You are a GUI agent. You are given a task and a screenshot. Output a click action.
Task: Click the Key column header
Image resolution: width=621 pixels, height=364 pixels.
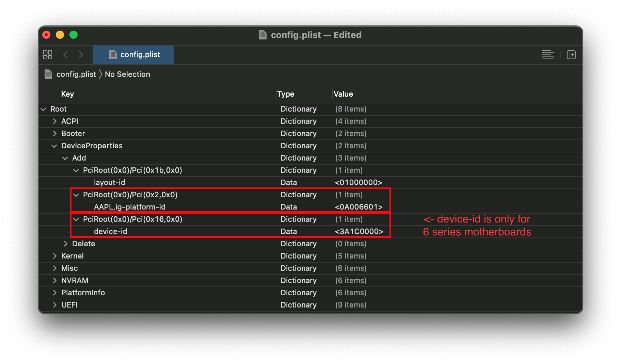coord(67,94)
